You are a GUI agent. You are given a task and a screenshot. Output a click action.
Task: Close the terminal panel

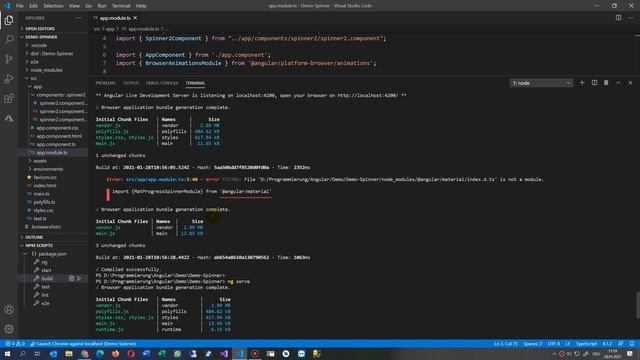[x=630, y=83]
